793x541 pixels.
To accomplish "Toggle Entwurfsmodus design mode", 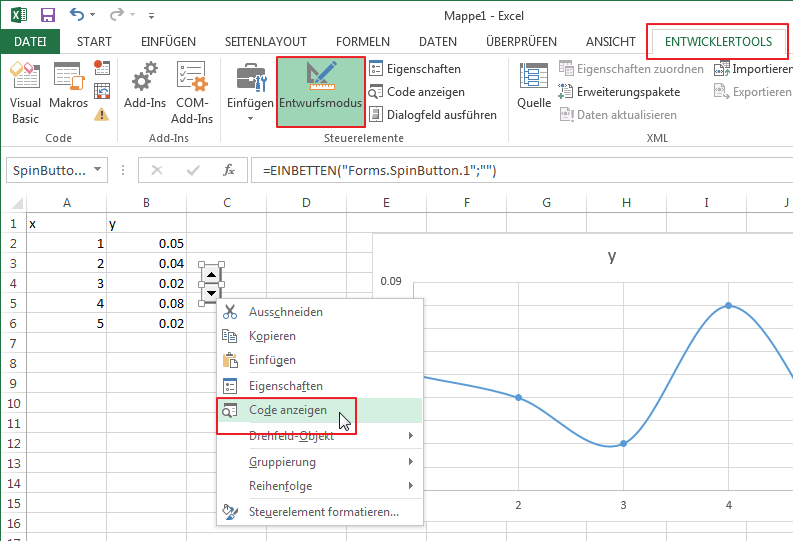I will click(321, 92).
